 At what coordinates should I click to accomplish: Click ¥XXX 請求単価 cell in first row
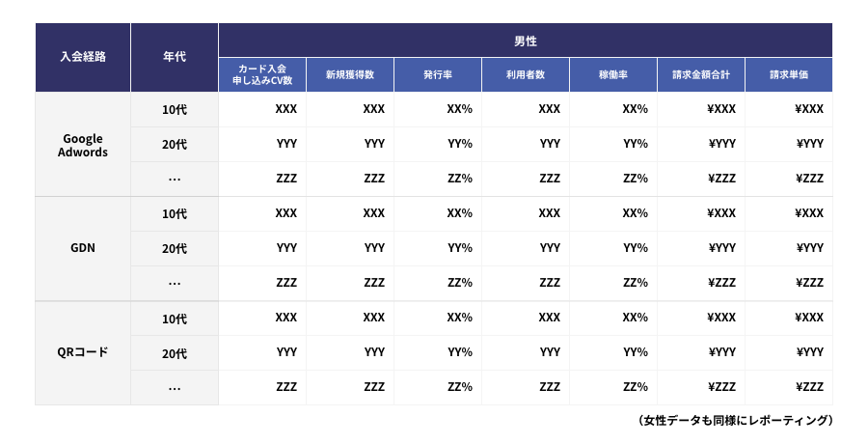point(789,109)
